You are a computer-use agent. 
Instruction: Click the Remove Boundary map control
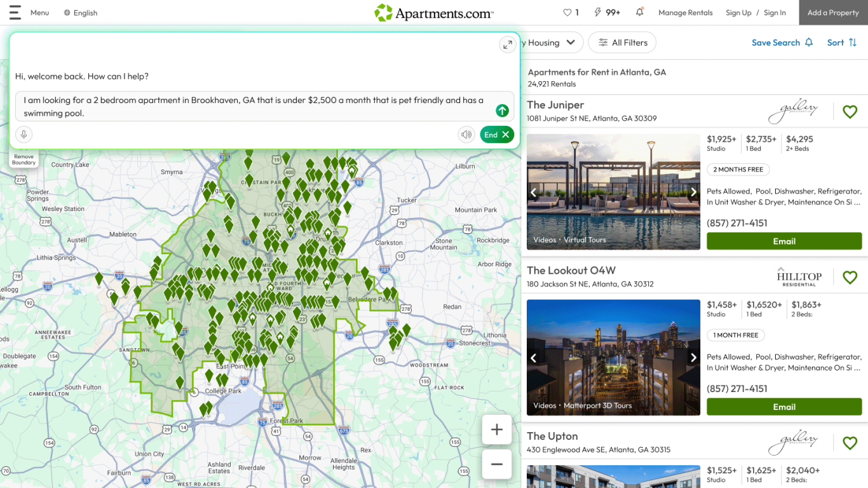[24, 159]
